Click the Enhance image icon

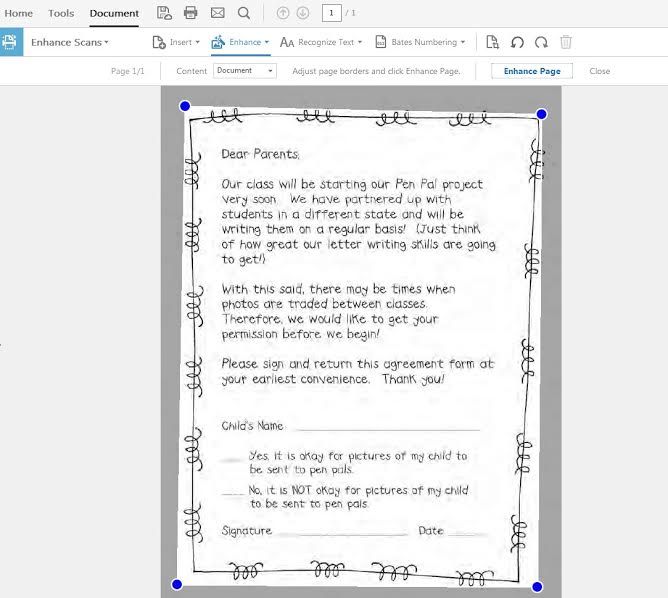218,42
